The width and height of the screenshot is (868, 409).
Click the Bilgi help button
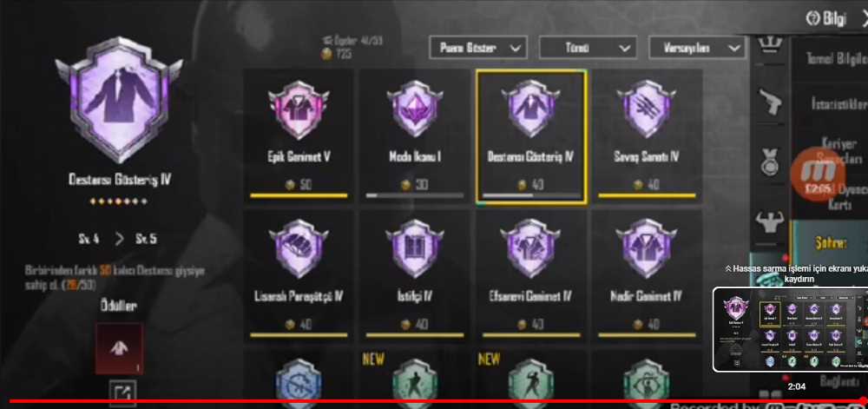click(825, 18)
